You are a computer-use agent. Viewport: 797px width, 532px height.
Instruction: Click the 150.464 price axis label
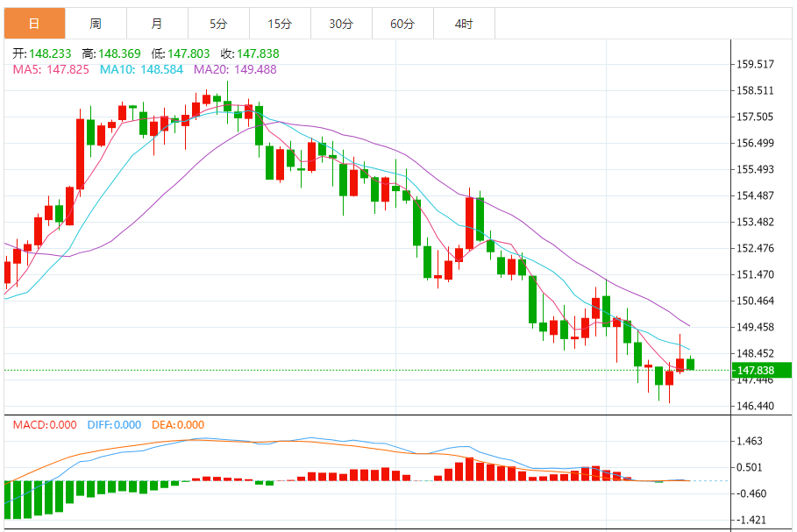[755, 301]
